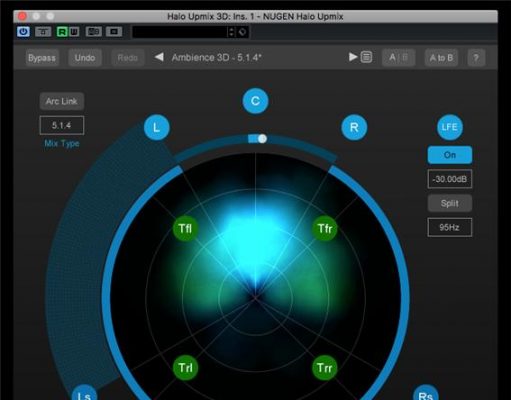
Task: Open help with the question mark button
Action: click(x=476, y=58)
